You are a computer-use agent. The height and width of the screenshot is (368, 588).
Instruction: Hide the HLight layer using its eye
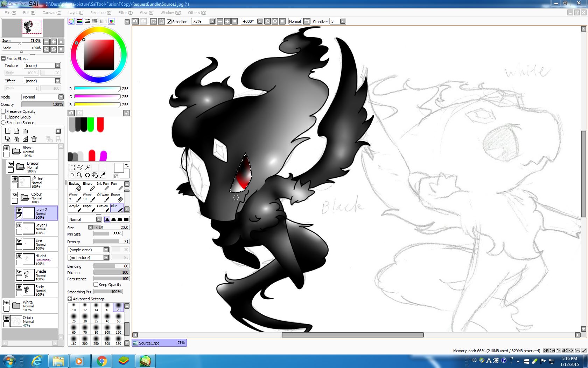pos(19,257)
